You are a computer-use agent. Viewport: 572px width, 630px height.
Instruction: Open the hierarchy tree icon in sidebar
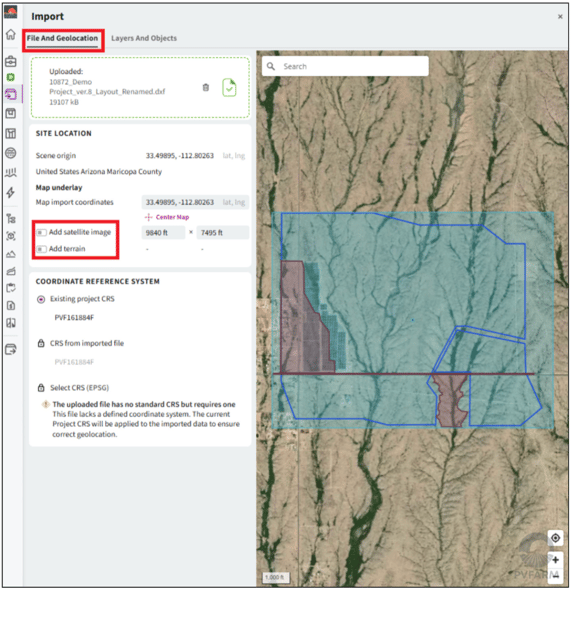pos(11,219)
